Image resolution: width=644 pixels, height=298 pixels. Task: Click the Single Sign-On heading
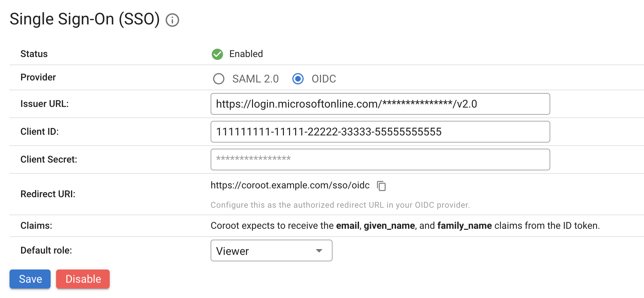pyautogui.click(x=85, y=19)
